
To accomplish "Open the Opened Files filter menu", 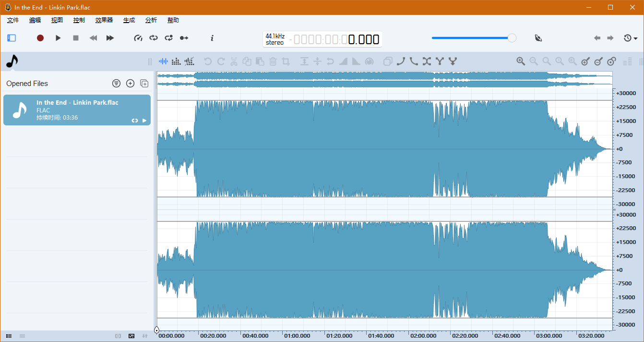I will coord(116,83).
